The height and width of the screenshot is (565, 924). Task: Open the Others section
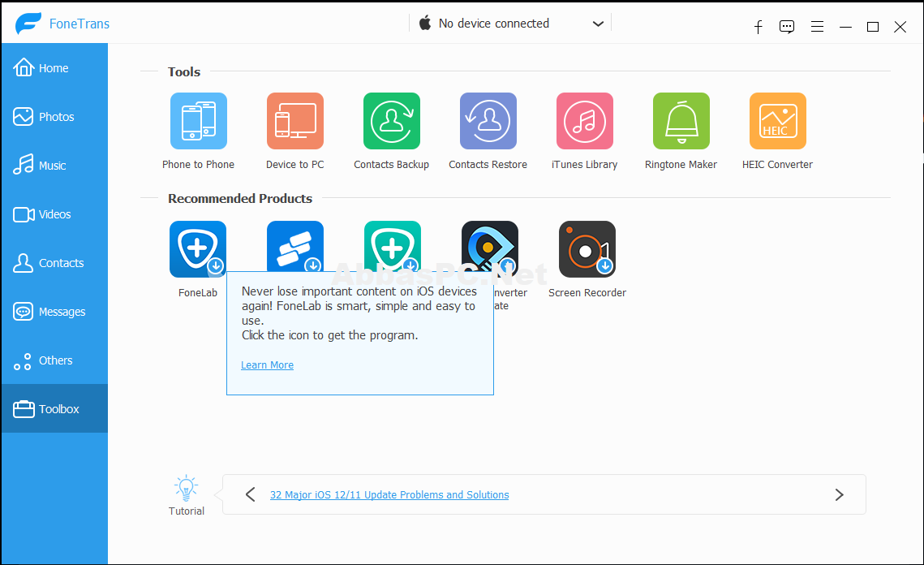(54, 360)
